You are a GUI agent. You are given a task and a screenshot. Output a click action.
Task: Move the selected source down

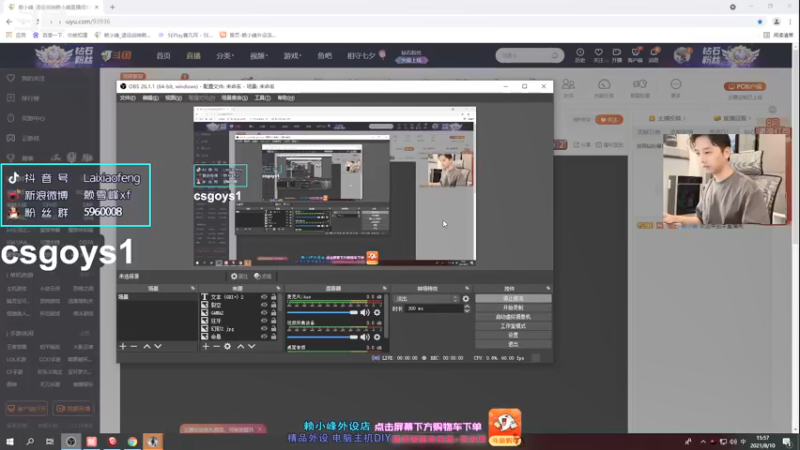[252, 346]
